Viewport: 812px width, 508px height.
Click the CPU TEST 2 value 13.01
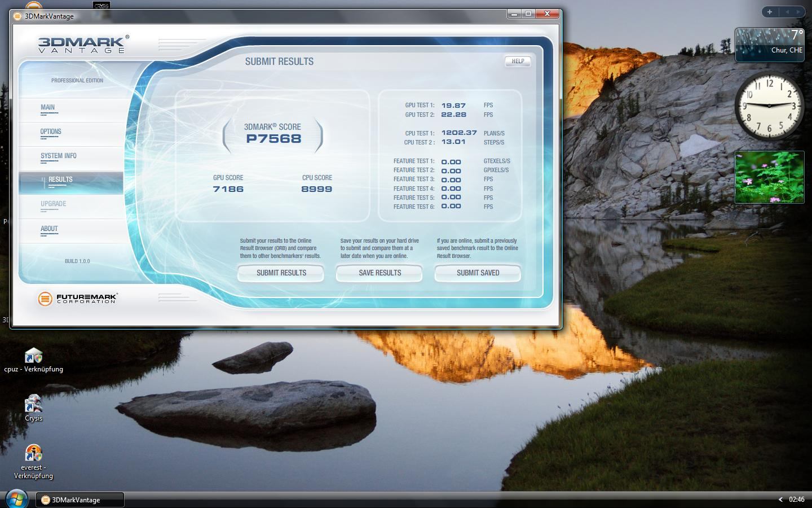453,142
